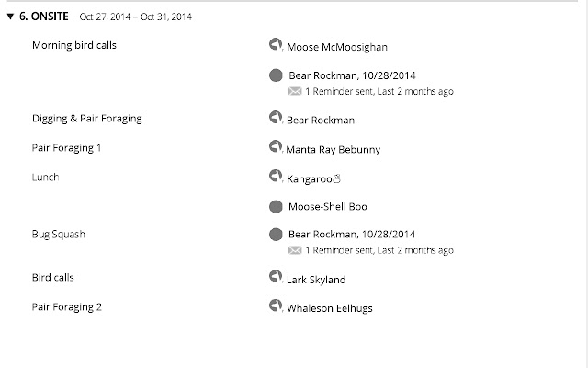
Task: Click the status icon beside Whaleson Eelhugs
Action: click(276, 305)
